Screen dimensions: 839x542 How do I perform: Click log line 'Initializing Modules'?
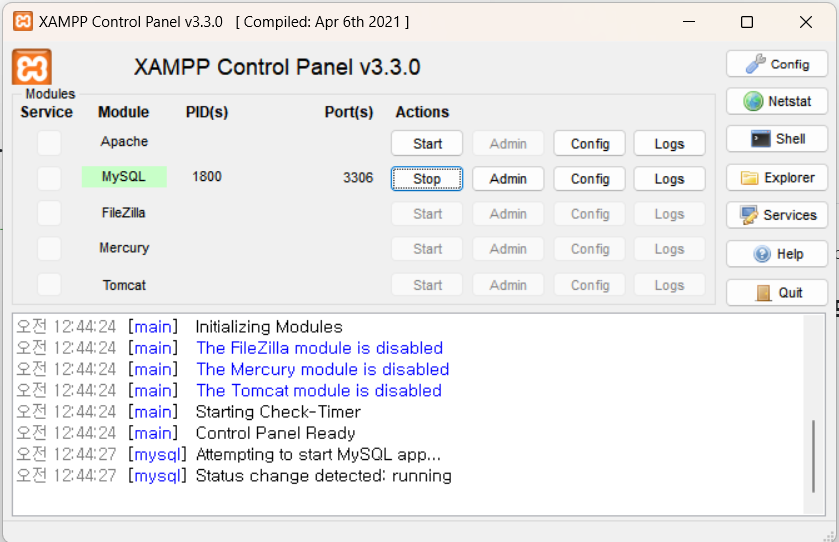269,326
